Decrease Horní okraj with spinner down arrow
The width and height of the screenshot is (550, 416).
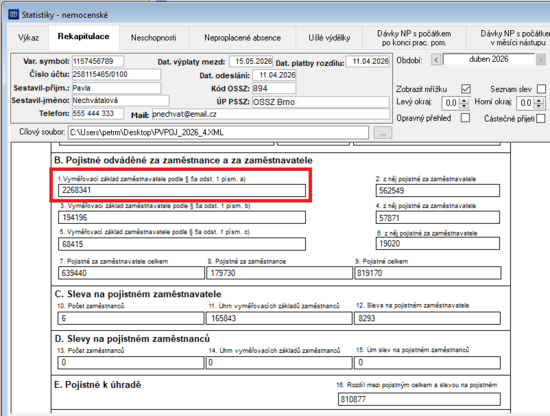pos(539,106)
